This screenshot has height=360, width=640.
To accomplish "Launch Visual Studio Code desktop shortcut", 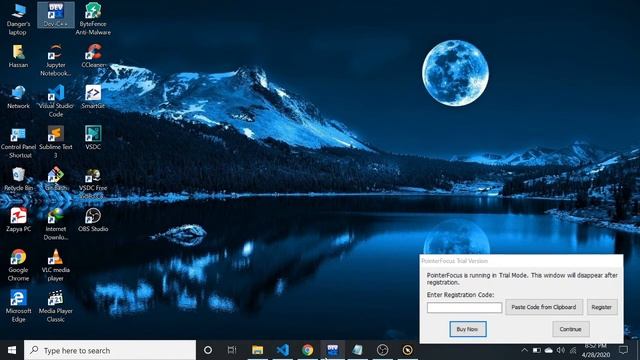I will tap(56, 101).
